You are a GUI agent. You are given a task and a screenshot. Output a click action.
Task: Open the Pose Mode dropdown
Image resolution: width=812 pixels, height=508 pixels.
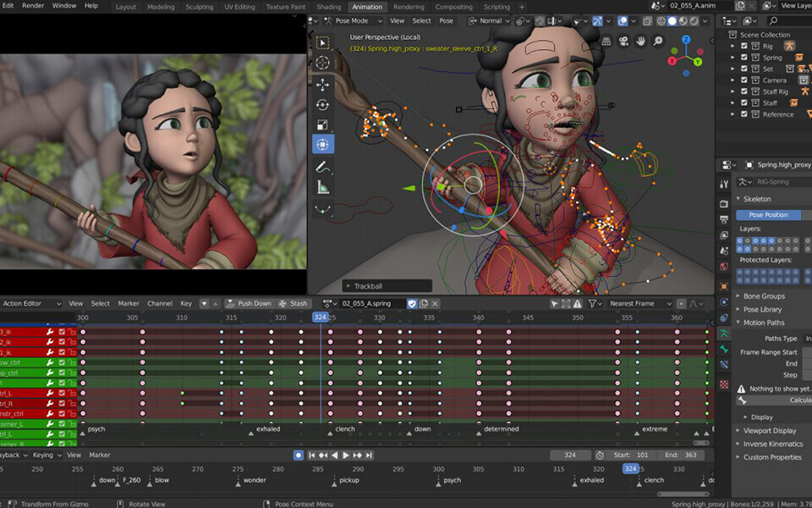point(354,21)
